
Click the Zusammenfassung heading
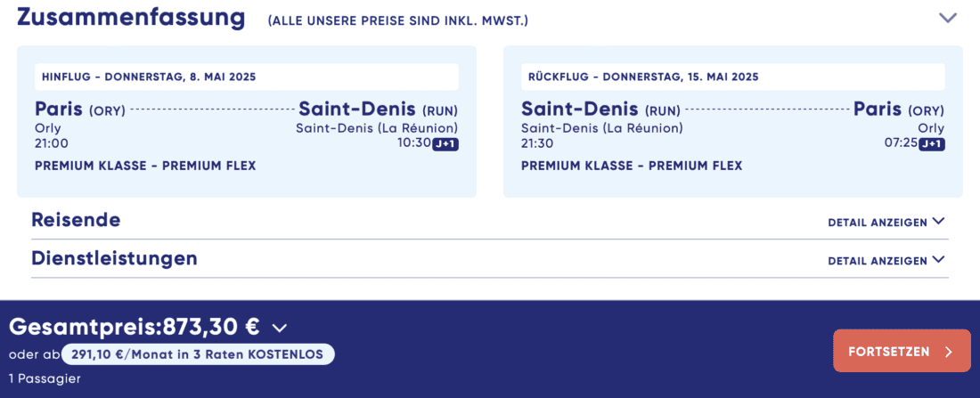[x=130, y=17]
